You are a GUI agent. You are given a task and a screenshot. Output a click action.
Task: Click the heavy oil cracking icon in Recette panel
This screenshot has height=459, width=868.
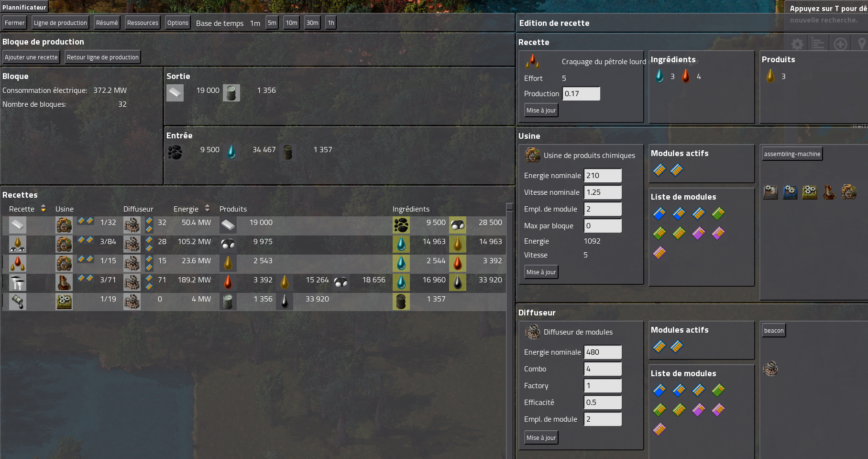coord(533,61)
